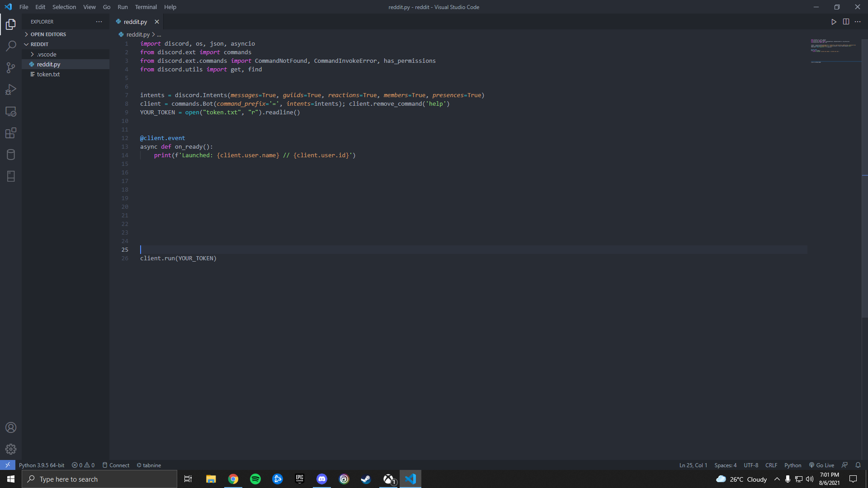
Task: Toggle CRLF line ending setting
Action: pos(771,465)
